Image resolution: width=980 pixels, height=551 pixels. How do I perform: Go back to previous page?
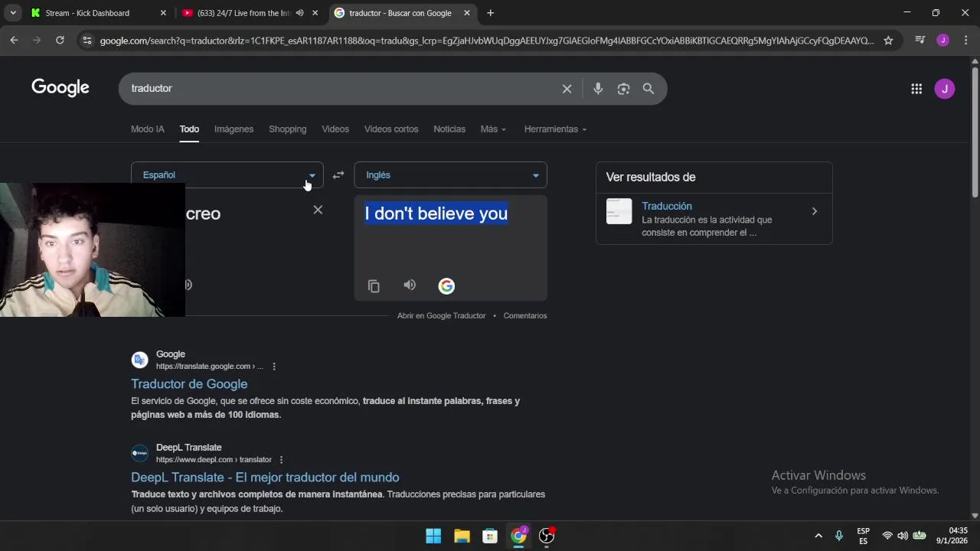(14, 41)
